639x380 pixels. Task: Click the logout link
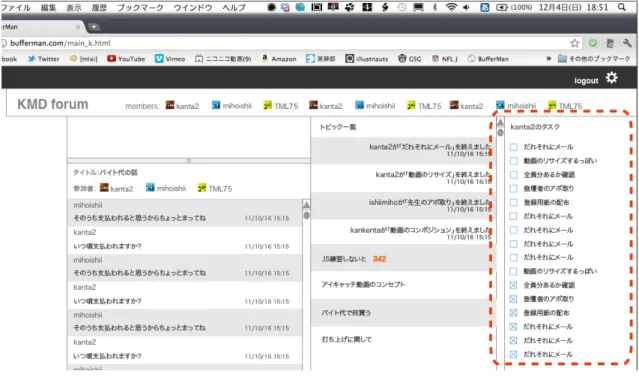pyautogui.click(x=586, y=81)
